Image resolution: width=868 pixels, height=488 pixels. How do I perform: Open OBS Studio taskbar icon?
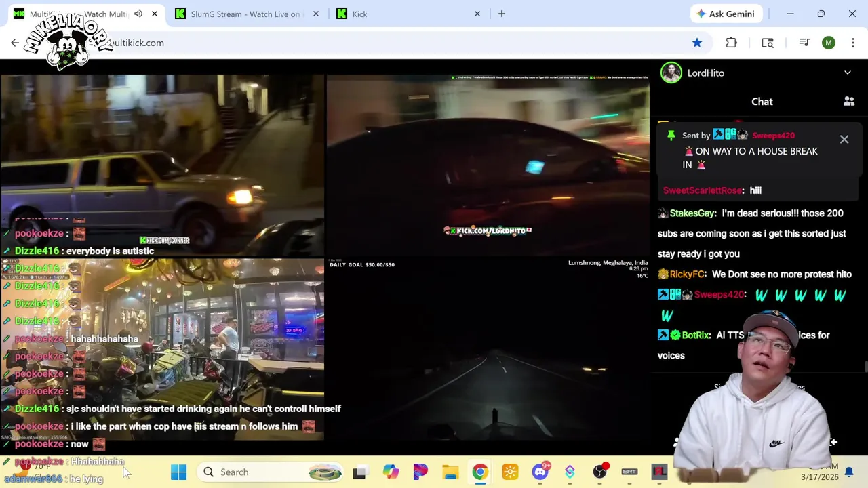coord(600,471)
